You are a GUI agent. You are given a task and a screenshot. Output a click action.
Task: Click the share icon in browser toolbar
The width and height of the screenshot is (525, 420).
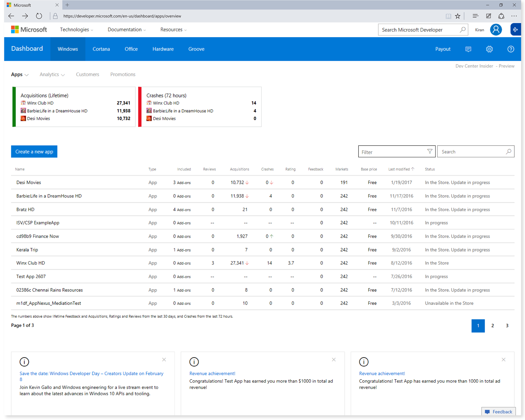[x=501, y=16]
